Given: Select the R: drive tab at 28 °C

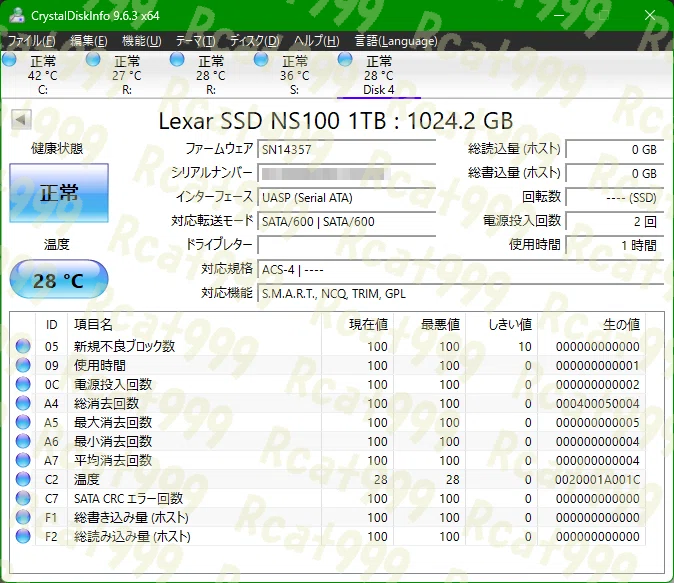Looking at the screenshot, I should (211, 75).
